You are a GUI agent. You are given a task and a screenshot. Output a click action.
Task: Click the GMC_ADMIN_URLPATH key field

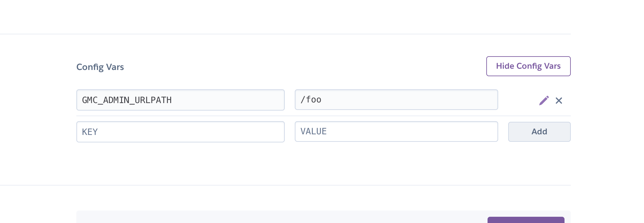(180, 100)
